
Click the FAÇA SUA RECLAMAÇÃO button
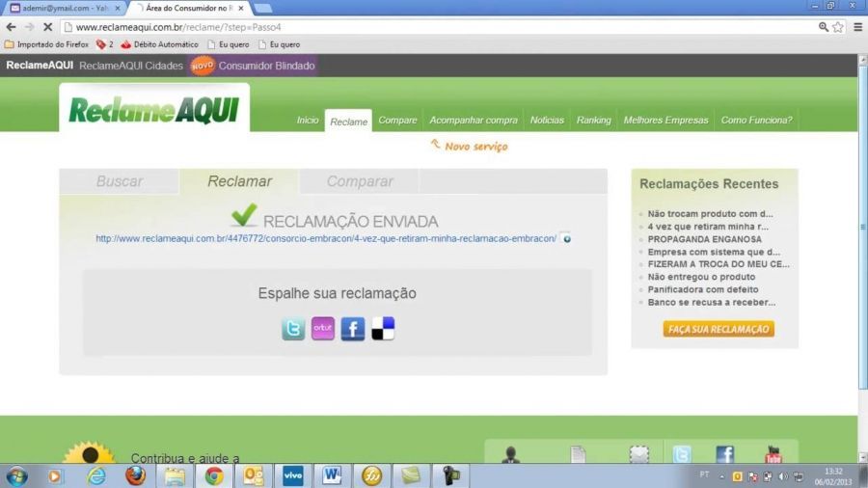point(719,329)
